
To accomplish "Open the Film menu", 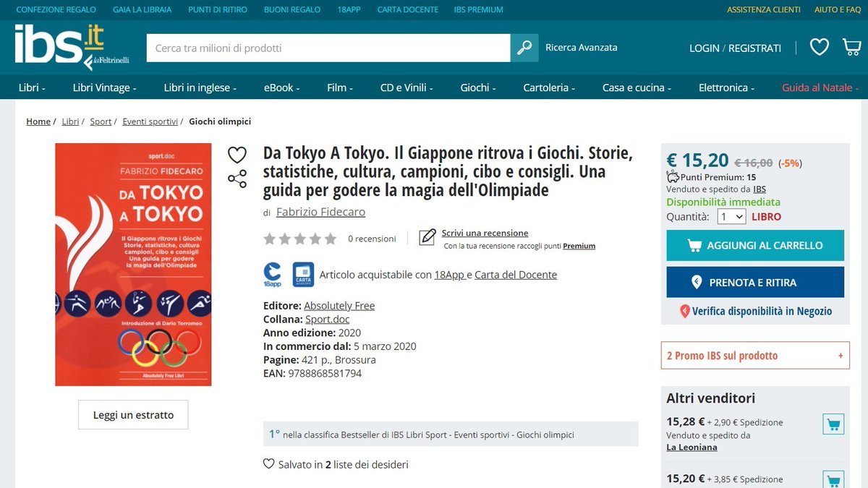I will click(340, 87).
